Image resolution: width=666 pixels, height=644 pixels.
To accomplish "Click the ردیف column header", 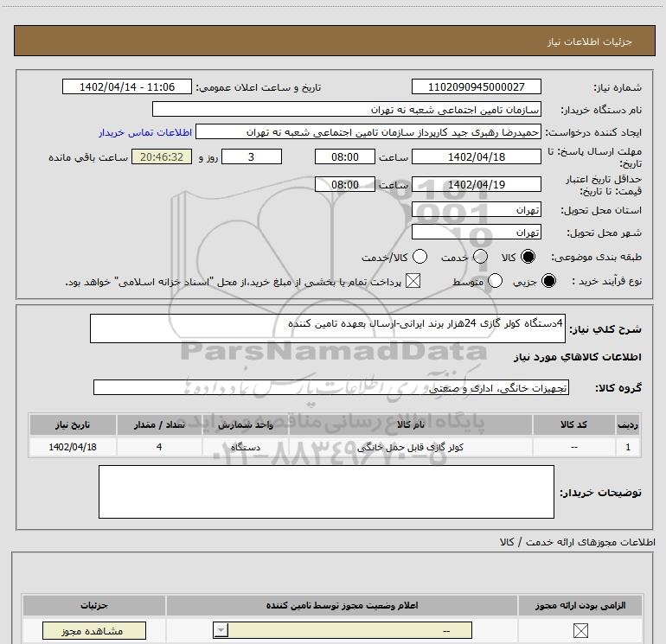I will click(628, 424).
